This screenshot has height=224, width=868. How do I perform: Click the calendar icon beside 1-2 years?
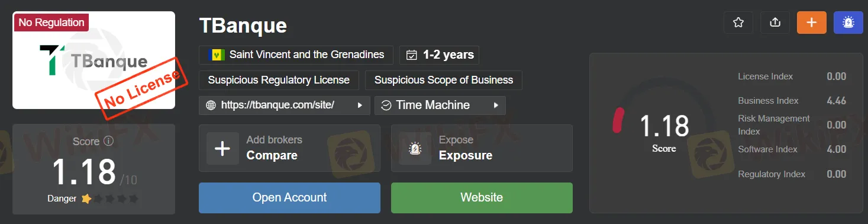click(x=412, y=55)
